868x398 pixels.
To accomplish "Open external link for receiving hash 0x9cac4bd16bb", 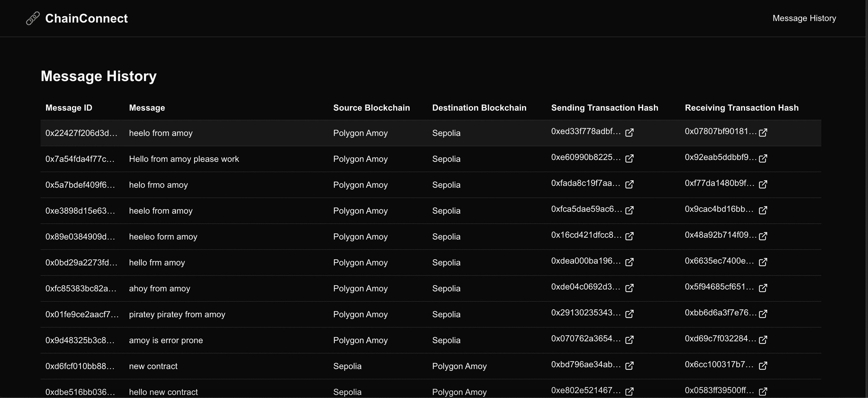I will pyautogui.click(x=763, y=210).
